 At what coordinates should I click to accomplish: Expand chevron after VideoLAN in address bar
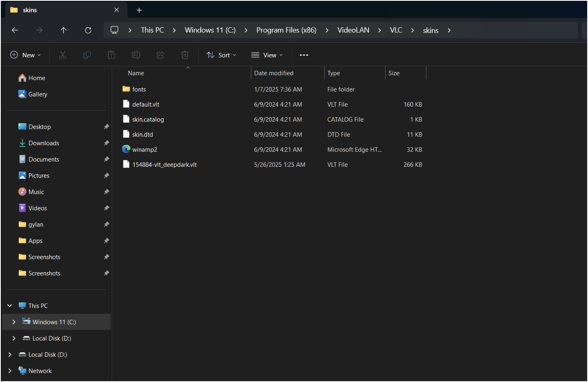pos(380,30)
